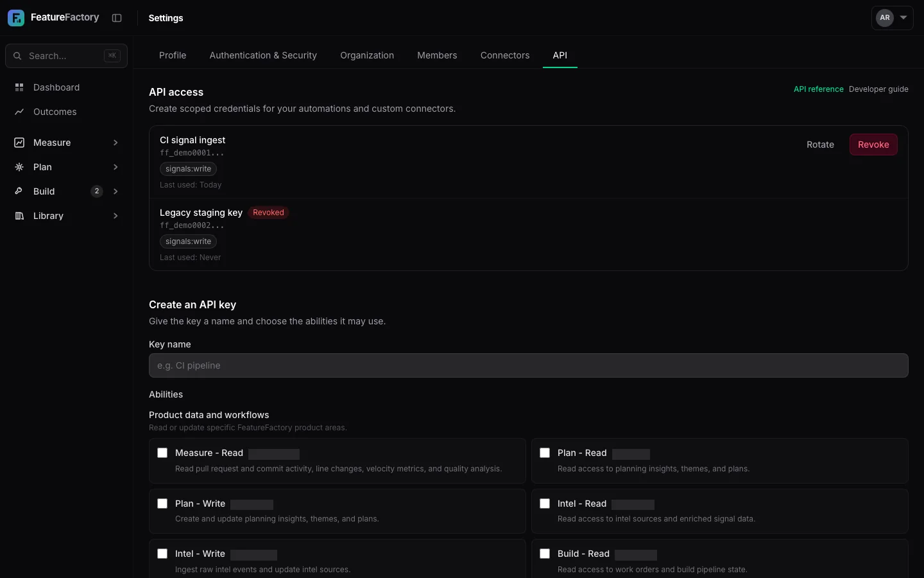
Task: Click the ff_demo0001... key prefix
Action: [x=192, y=153]
